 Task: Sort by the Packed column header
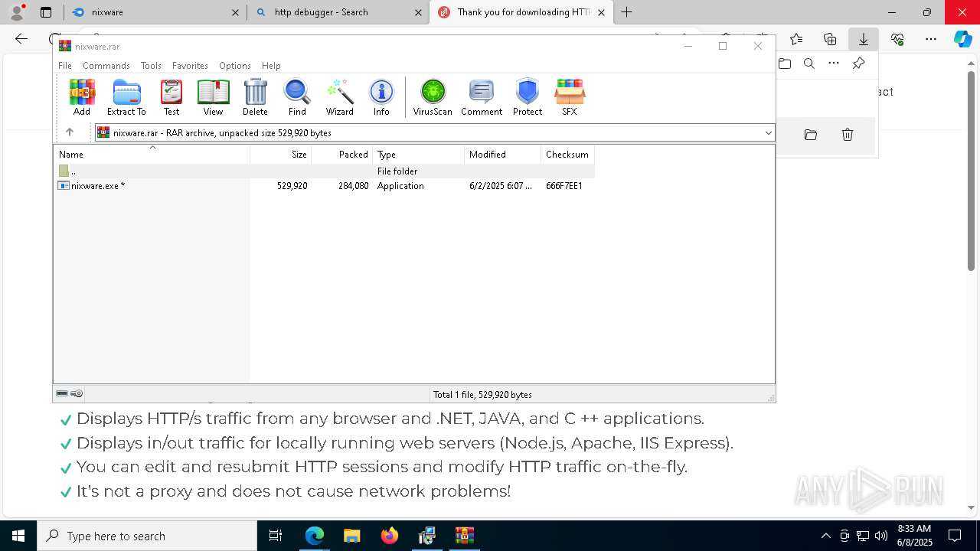pos(342,155)
